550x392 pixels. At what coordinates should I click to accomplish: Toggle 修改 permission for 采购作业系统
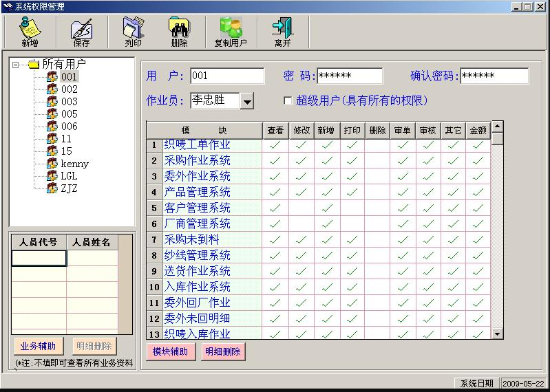[302, 160]
